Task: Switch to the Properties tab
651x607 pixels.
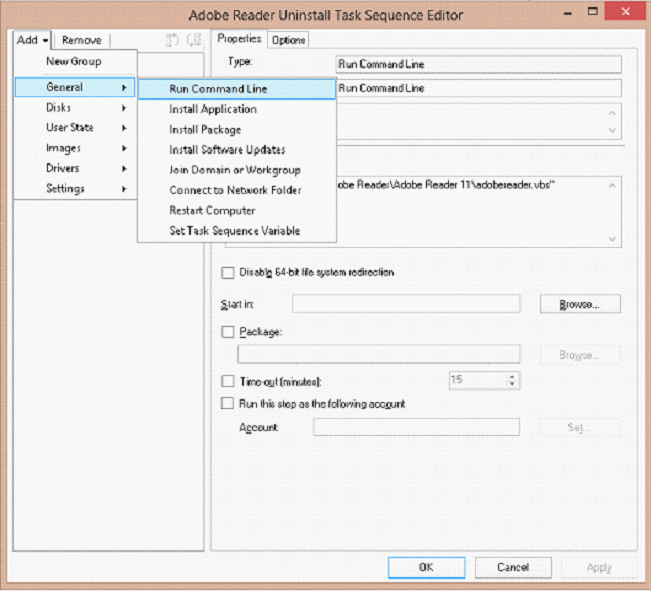Action: coord(239,39)
